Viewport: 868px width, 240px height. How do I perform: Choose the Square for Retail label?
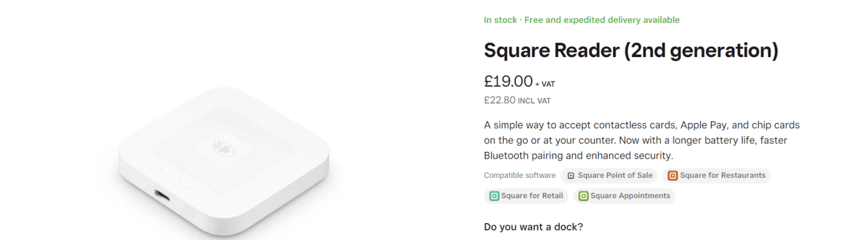(532, 196)
